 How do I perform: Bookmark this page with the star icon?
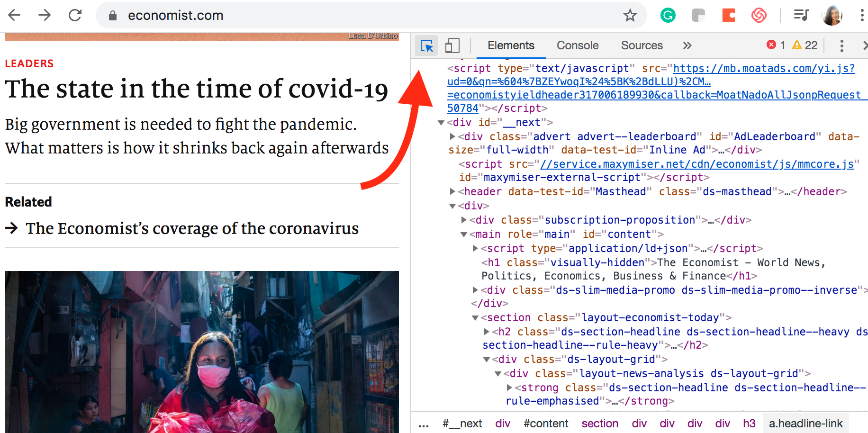point(630,16)
